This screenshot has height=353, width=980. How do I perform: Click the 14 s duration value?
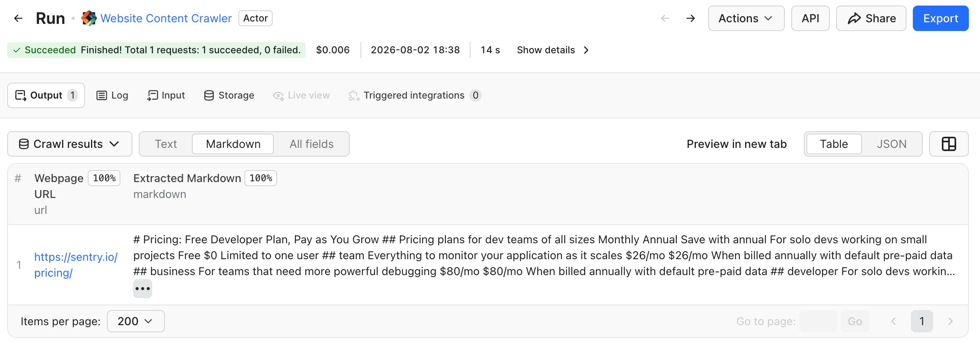(490, 50)
